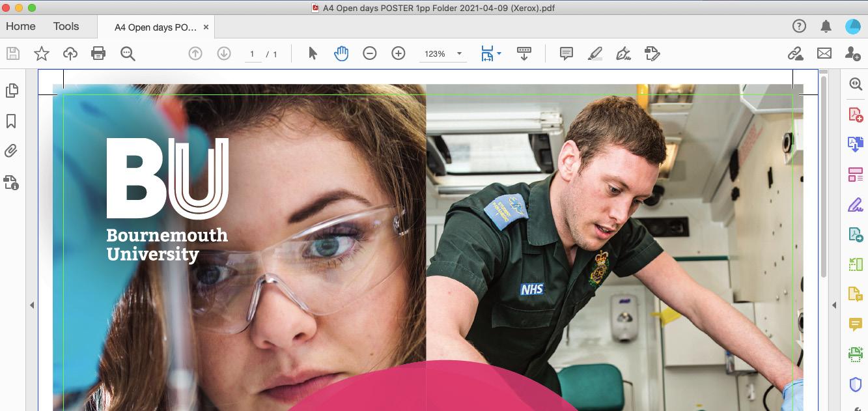The image size is (868, 411).
Task: Open Help question mark icon
Action: point(799,26)
